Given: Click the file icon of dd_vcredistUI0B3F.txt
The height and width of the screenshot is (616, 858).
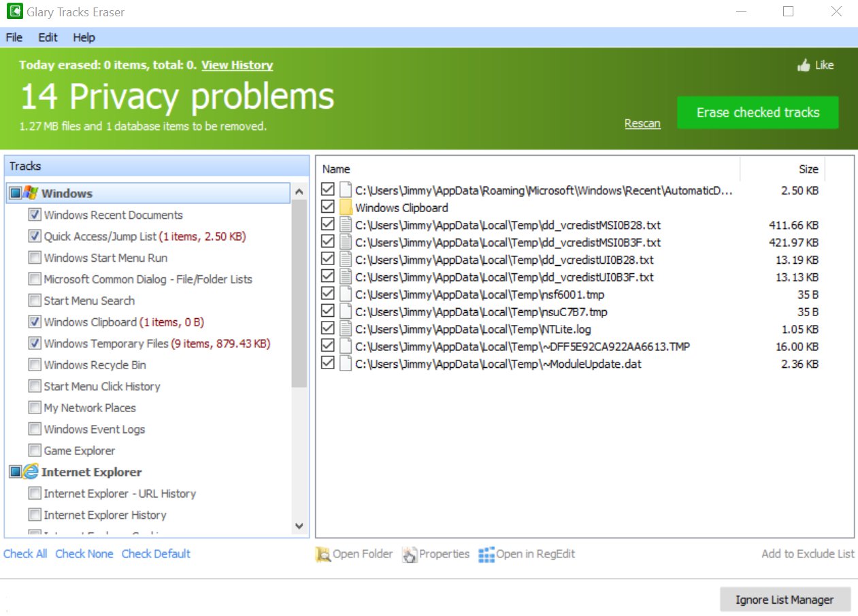Looking at the screenshot, I should pos(346,277).
